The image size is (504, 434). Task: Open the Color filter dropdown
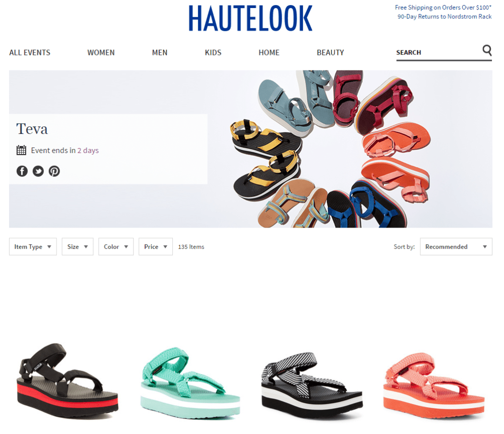pos(116,247)
